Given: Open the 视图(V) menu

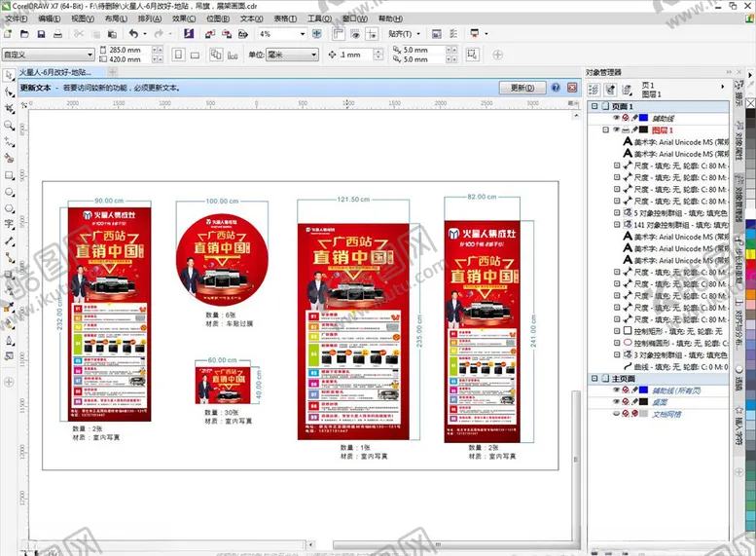Looking at the screenshot, I should coord(83,19).
